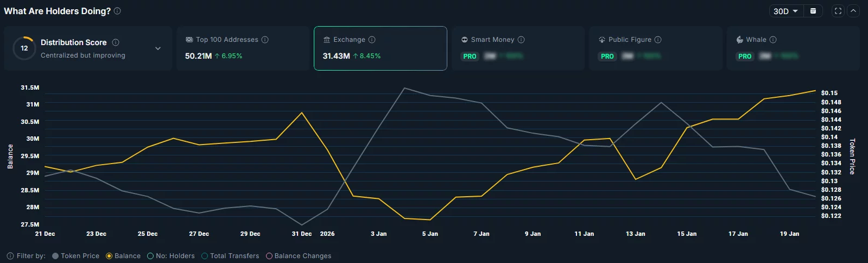
Task: Expand the Distribution Score card chevron
Action: pos(158,48)
